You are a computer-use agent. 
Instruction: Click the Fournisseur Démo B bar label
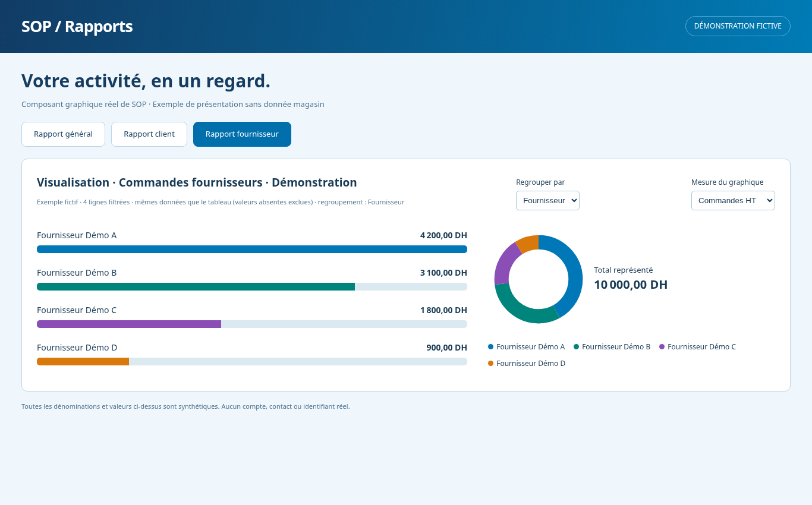pyautogui.click(x=77, y=273)
